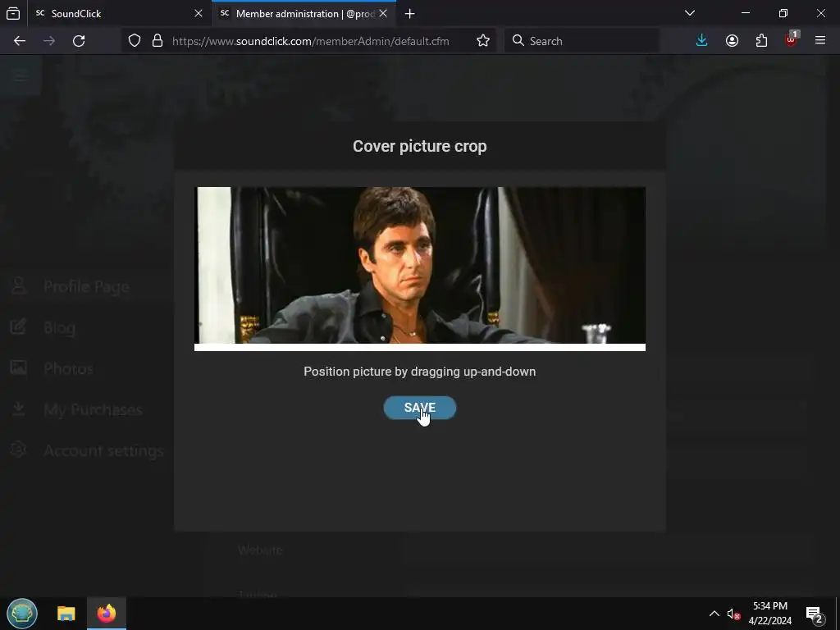Click the 'Cover picture crop' heading
Viewport: 840px width, 630px height.
[x=419, y=146]
